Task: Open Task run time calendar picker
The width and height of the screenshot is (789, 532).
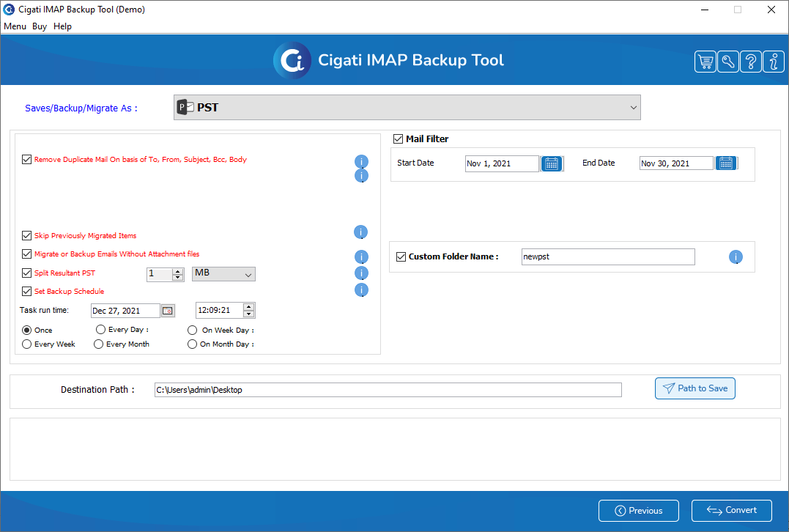Action: tap(168, 311)
